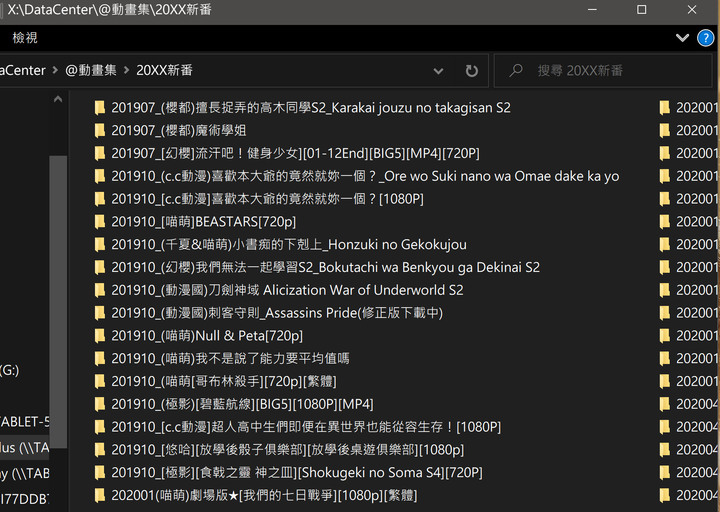
Task: Select folder icon of 高木同學S2 Karakai jouzu
Action: 100,108
